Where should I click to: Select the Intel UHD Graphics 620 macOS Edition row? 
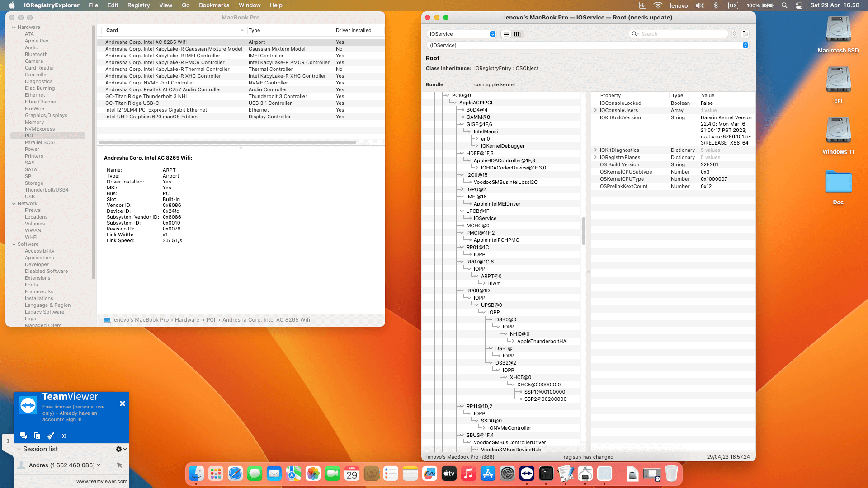(241, 117)
